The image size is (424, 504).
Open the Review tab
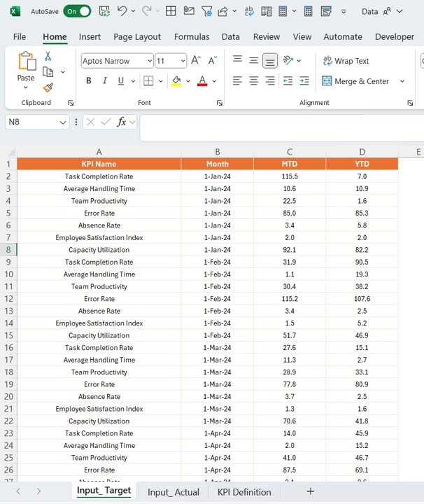267,36
